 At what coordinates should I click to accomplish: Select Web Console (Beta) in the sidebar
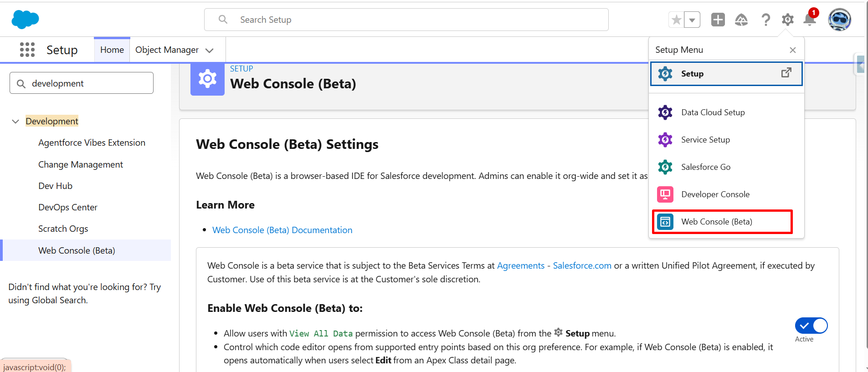86,250
